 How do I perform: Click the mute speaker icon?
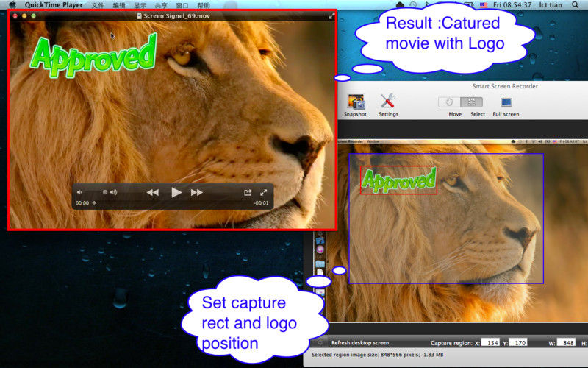click(x=79, y=192)
